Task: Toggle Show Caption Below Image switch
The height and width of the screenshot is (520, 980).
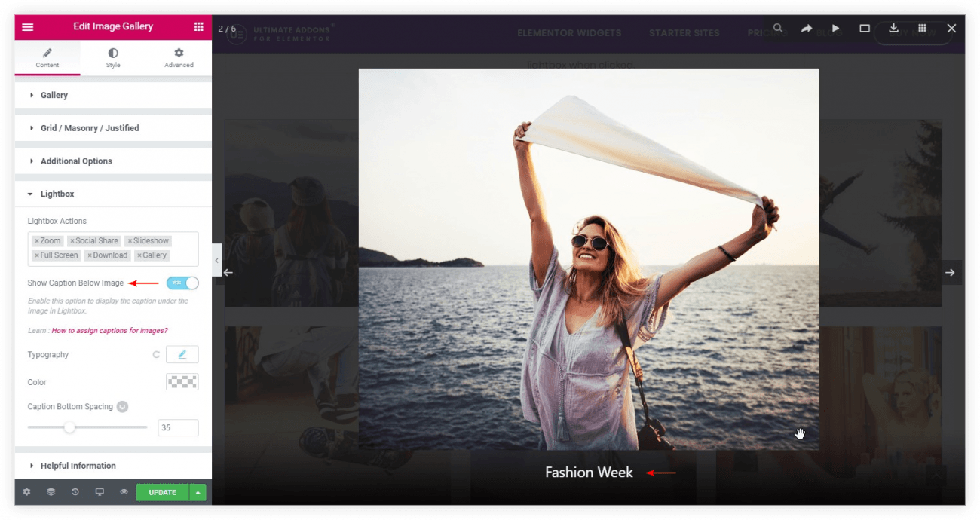Action: (x=182, y=283)
